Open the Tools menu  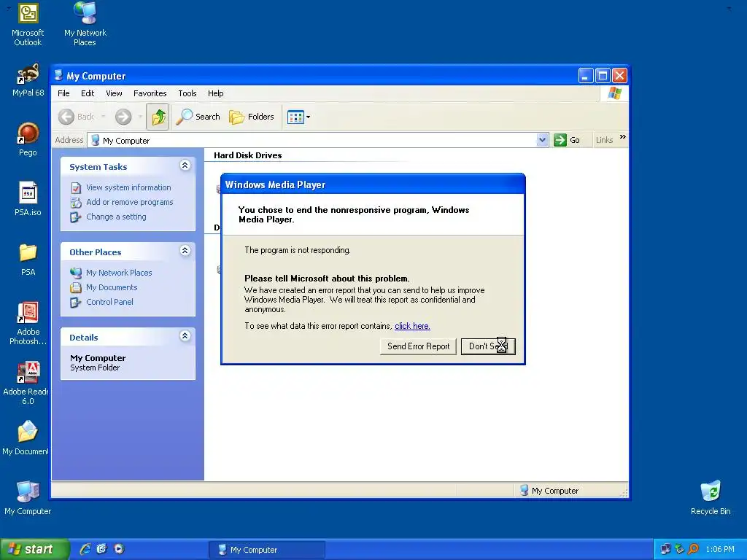point(187,93)
